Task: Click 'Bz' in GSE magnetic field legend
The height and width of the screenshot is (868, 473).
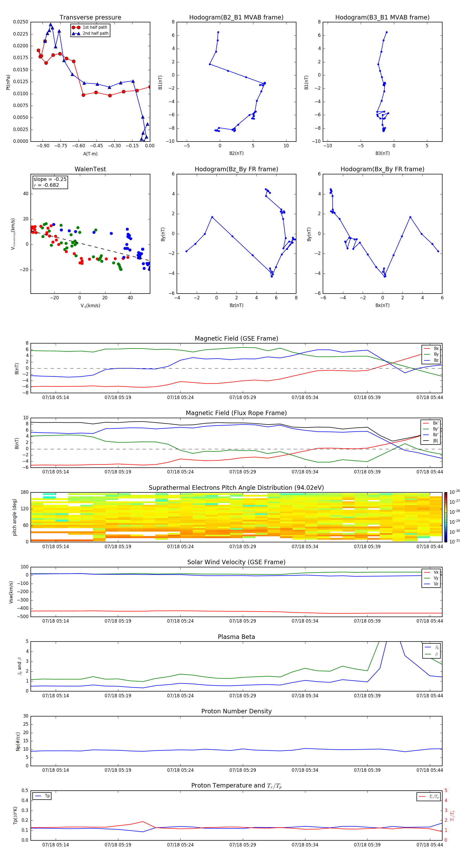Action: 431,360
